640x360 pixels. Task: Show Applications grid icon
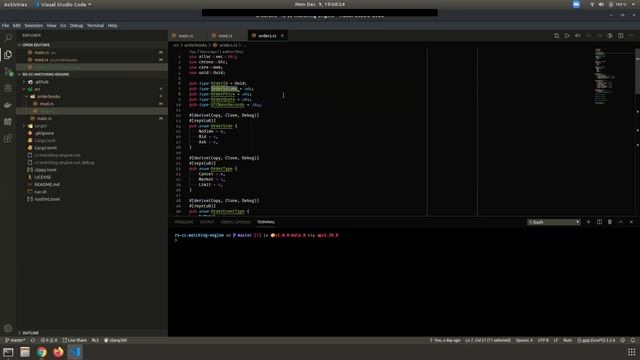point(631,352)
